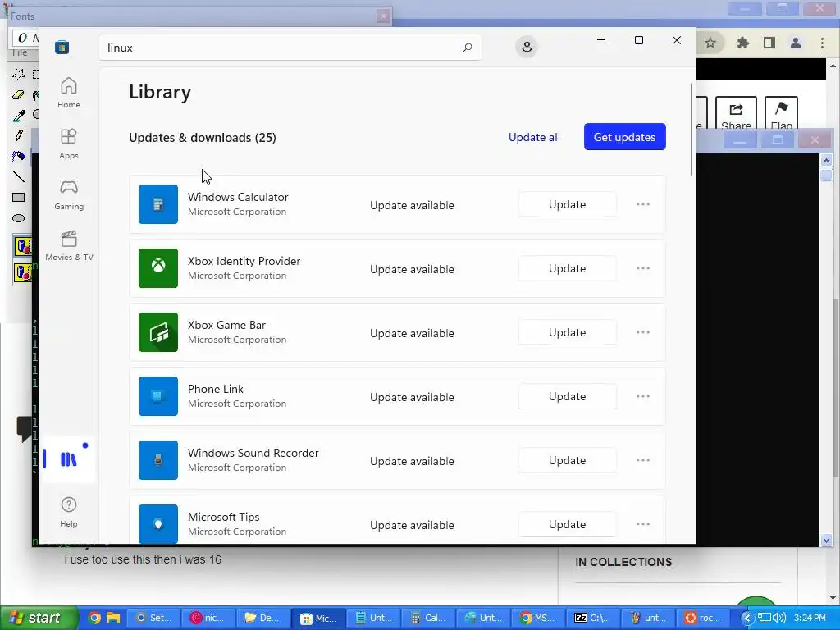Image resolution: width=840 pixels, height=630 pixels.
Task: Switch to the 7z C:\ taskbar window
Action: [x=592, y=618]
